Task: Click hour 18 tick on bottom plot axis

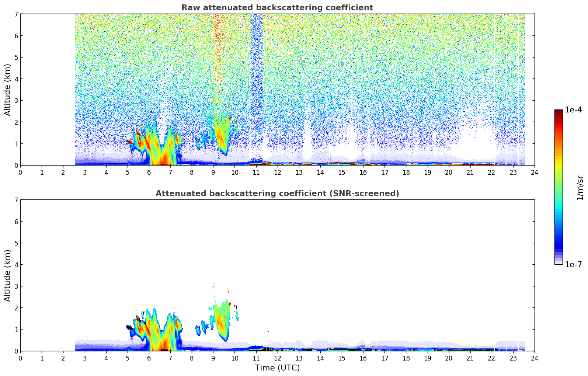Action: pos(406,358)
